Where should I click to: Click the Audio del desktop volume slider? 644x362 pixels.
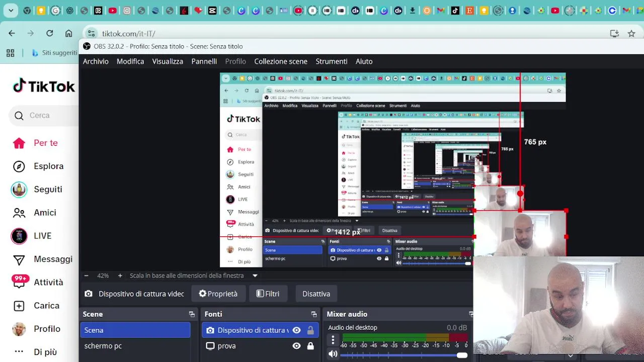405,355
